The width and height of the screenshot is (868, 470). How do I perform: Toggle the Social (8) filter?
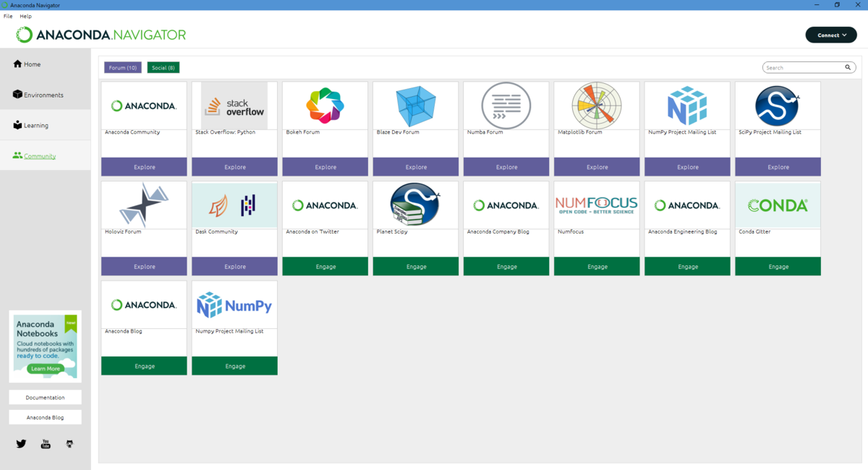coord(163,67)
